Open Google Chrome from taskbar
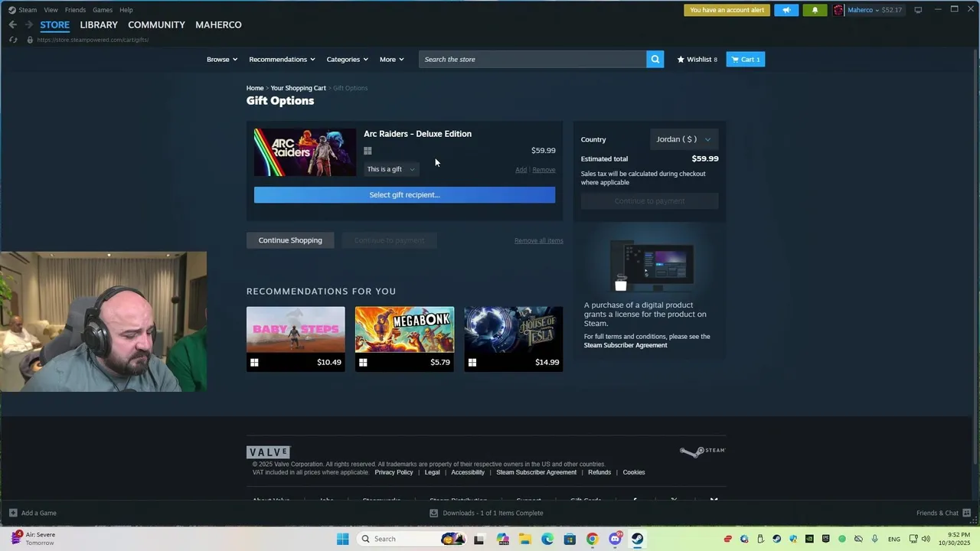 tap(593, 539)
